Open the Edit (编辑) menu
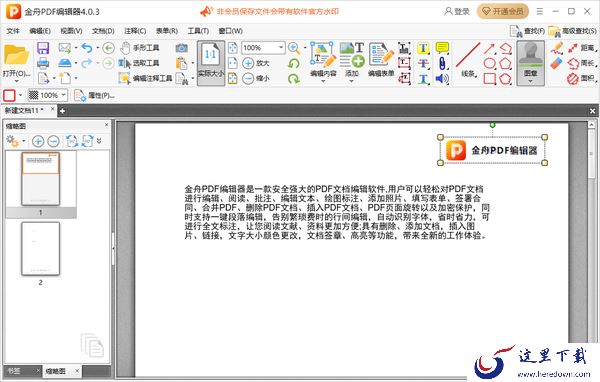 (40, 31)
